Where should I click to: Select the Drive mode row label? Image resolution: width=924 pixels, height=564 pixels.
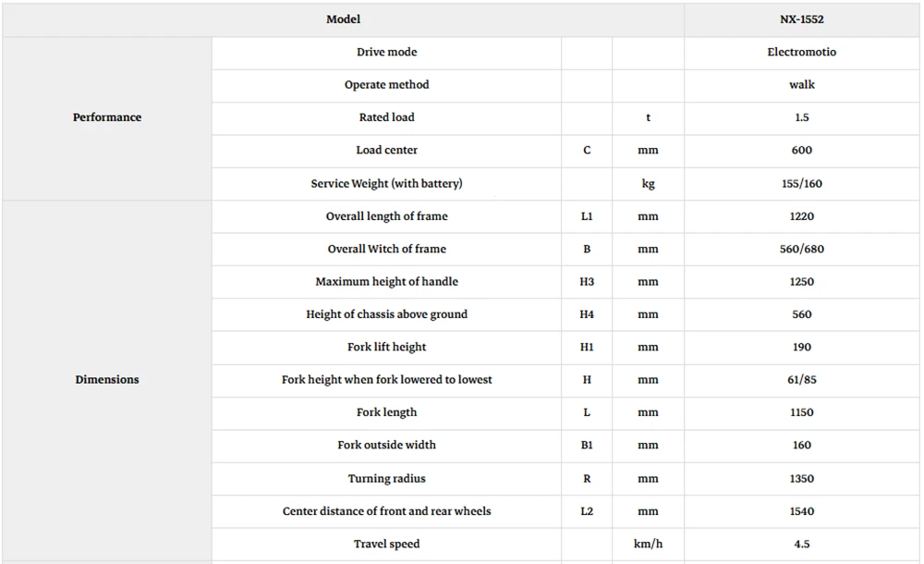pyautogui.click(x=386, y=52)
